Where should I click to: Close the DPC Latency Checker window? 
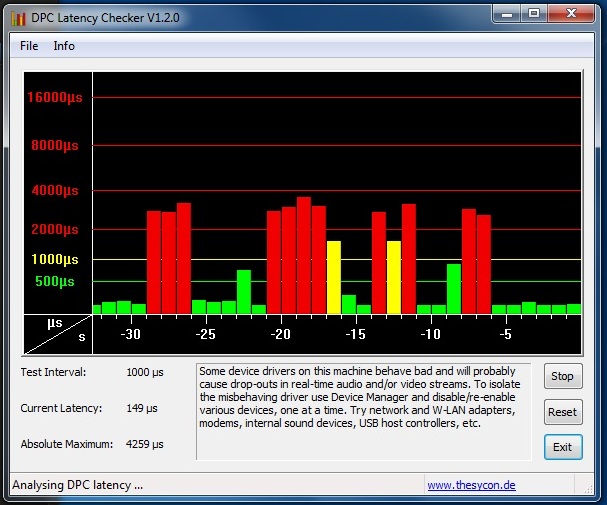[571, 14]
